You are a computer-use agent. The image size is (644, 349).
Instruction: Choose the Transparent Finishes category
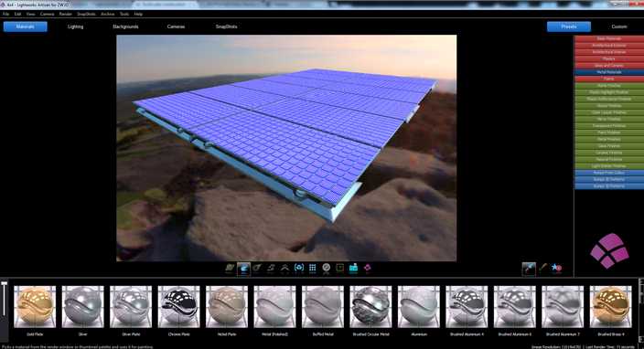tap(608, 126)
